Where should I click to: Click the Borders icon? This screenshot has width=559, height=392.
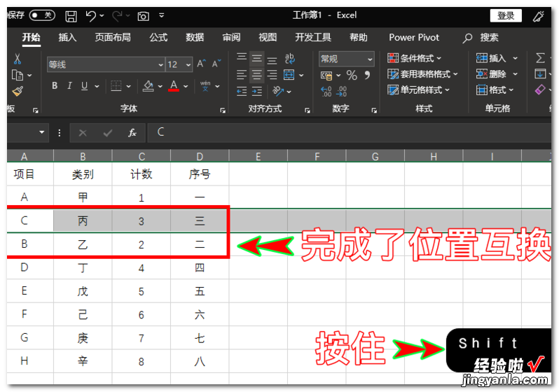click(x=116, y=86)
